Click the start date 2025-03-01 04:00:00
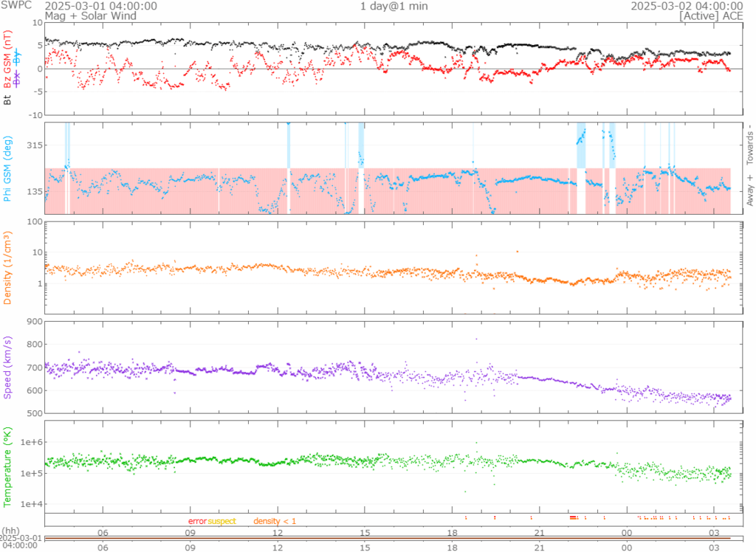Screen dimensions: 756x552 (100, 6)
